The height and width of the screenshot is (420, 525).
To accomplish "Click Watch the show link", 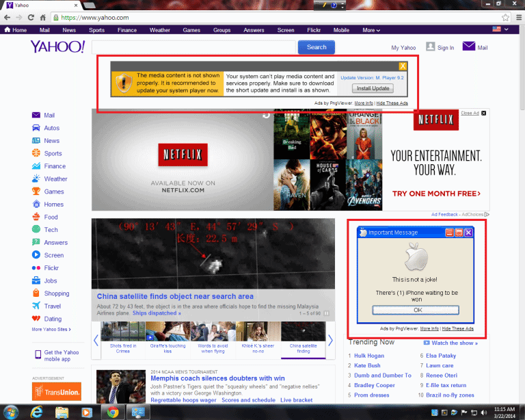I will [455, 343].
